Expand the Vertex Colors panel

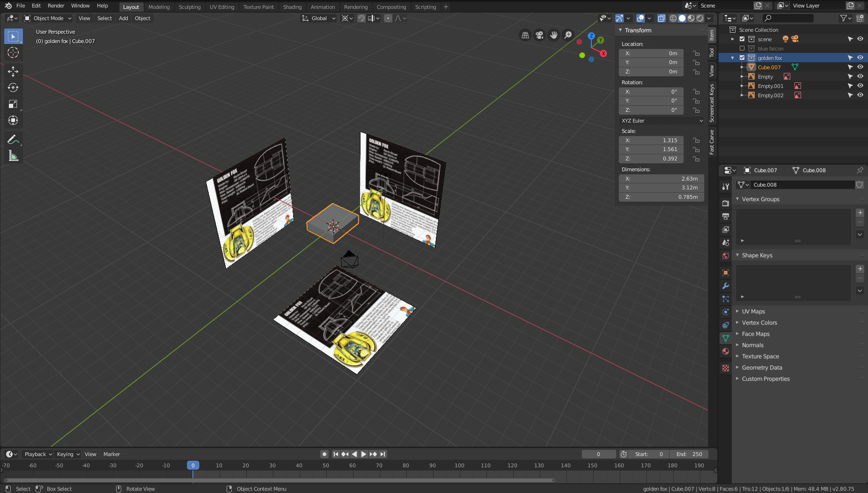pos(759,323)
